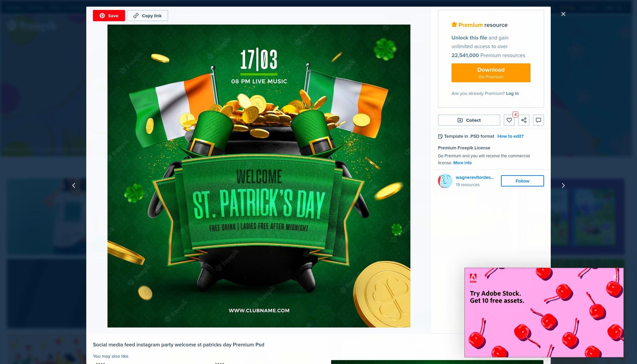Click the St. Patrick's Day preview image
This screenshot has height=364, width=637.
(259, 176)
